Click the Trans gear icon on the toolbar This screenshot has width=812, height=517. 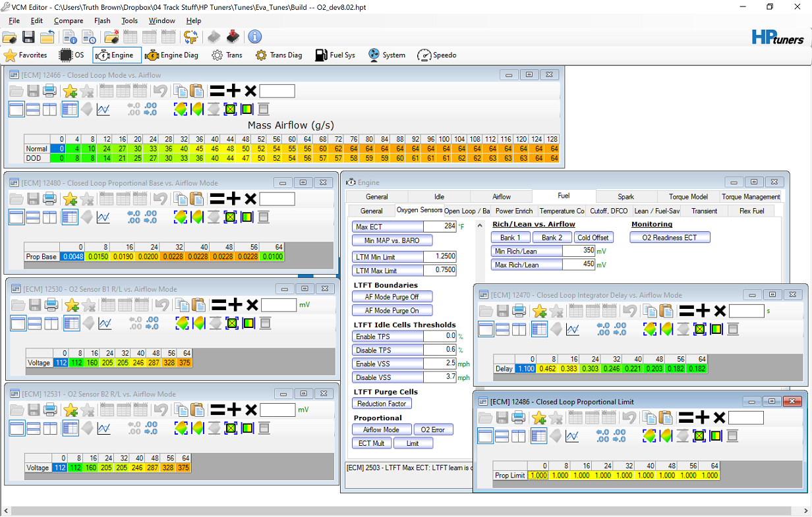click(227, 55)
